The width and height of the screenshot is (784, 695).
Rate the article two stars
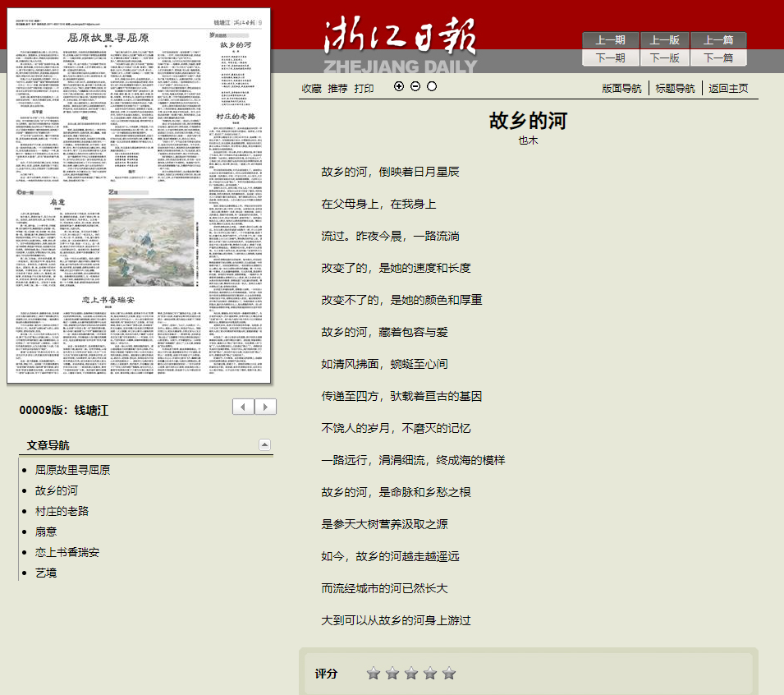[392, 673]
